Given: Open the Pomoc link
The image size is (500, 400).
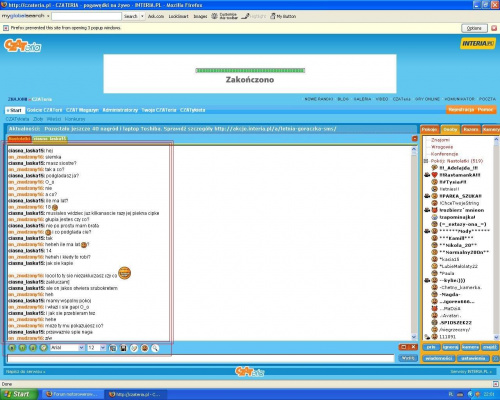Looking at the screenshot, I should coord(485,110).
